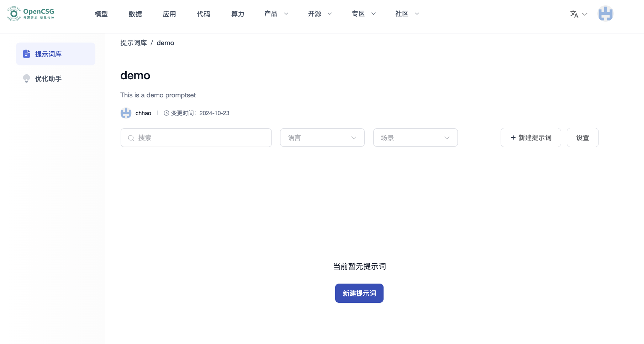
Task: Click the optimization assistant lightbulb icon
Action: point(26,79)
